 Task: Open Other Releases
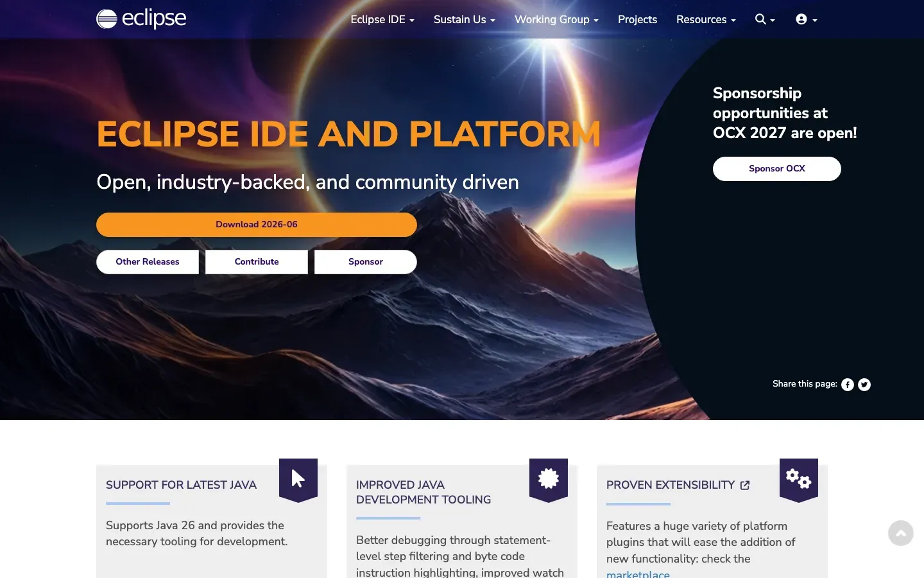tap(148, 262)
